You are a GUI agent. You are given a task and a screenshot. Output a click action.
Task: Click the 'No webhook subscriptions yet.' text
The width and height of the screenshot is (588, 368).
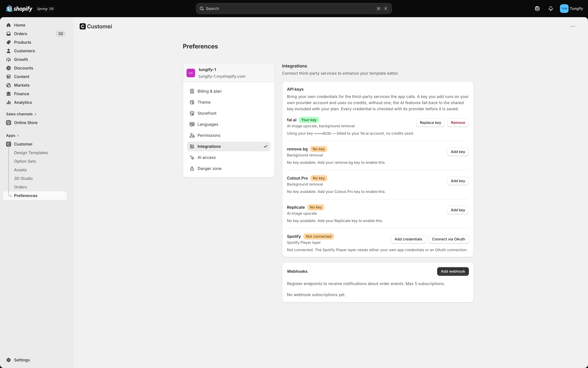click(x=316, y=295)
